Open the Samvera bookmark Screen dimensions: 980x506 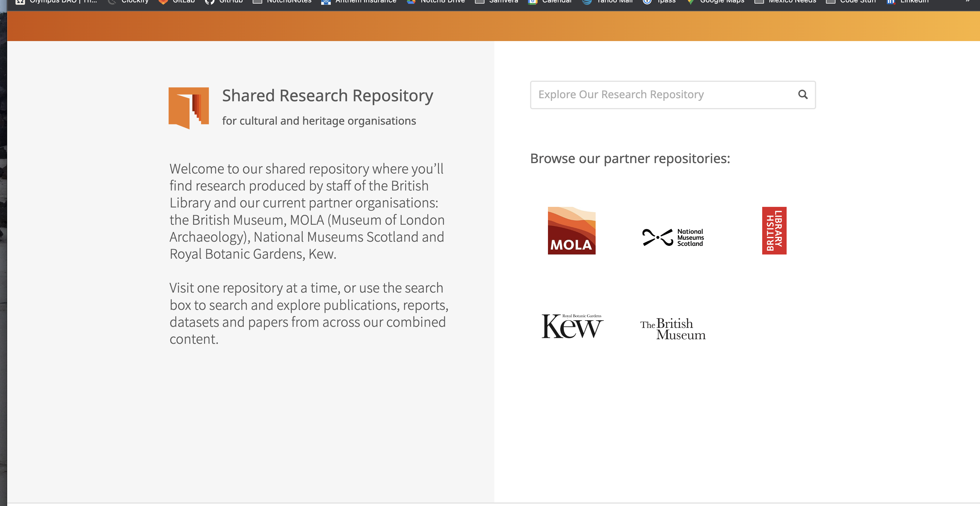(x=478, y=2)
